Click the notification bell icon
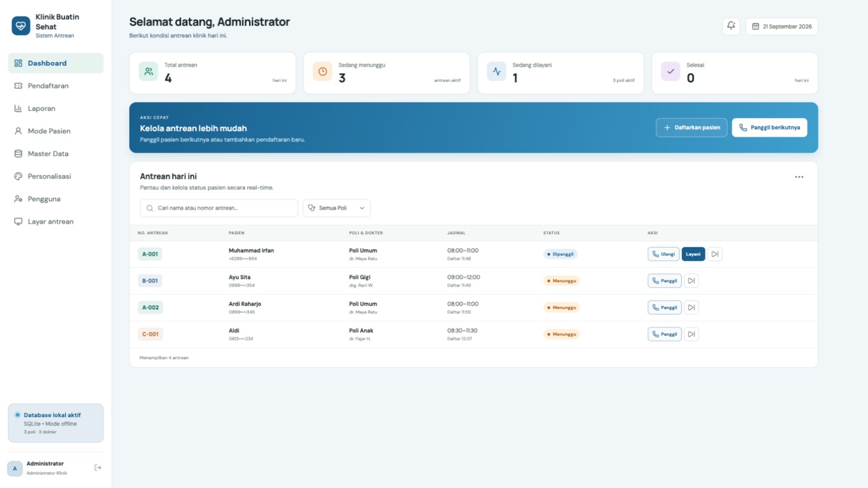 pyautogui.click(x=731, y=26)
